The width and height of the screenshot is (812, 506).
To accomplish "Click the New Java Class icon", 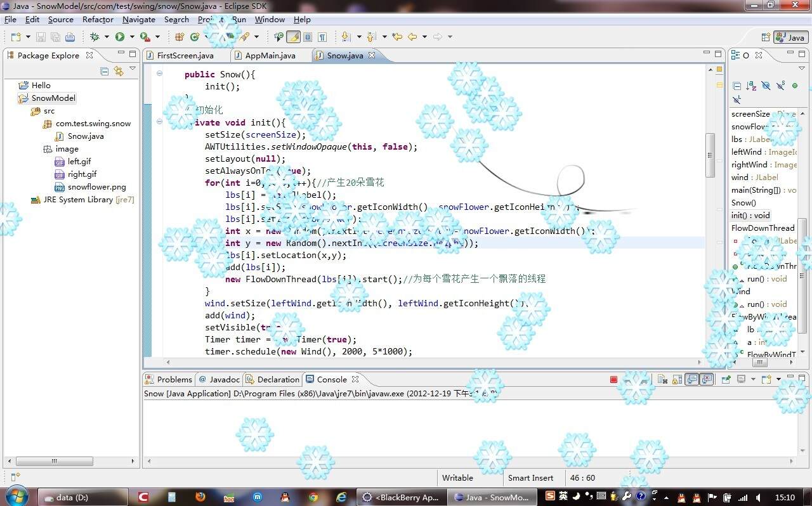I will coord(195,37).
